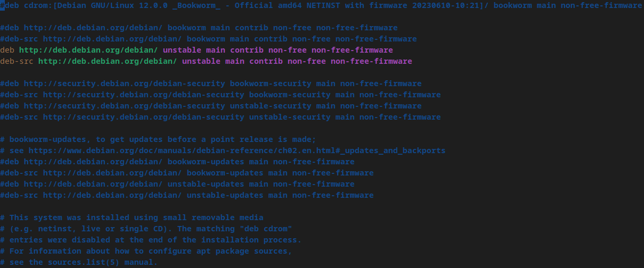Click 'bookworm-updates' on the commented #deb-src line
This screenshot has height=268, width=644.
(x=225, y=173)
